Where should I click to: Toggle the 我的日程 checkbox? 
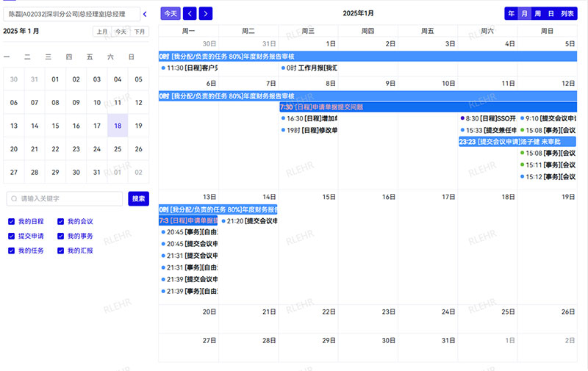[x=11, y=221]
